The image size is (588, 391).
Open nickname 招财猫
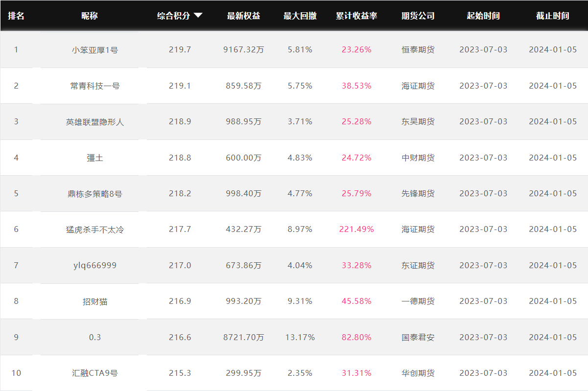[95, 301]
